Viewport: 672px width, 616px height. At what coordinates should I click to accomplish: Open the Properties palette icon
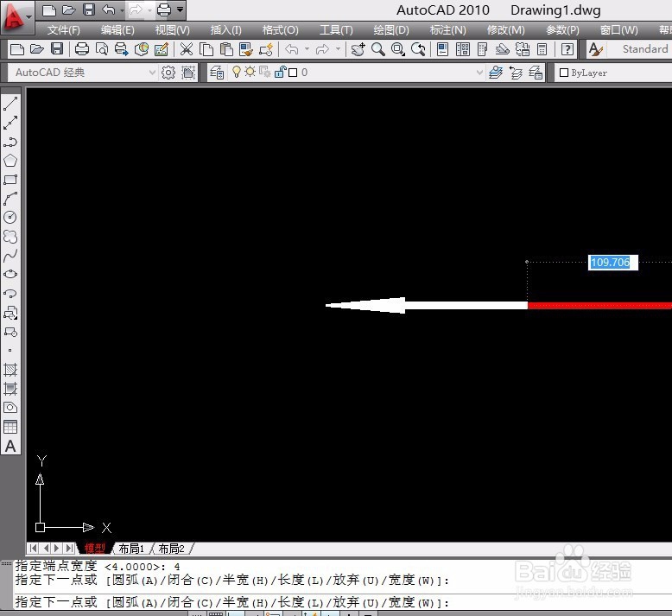coord(443,49)
